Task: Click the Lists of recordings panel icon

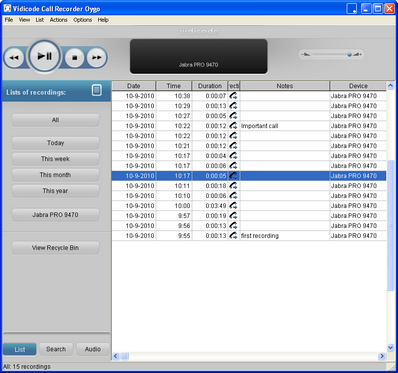Action: [97, 90]
